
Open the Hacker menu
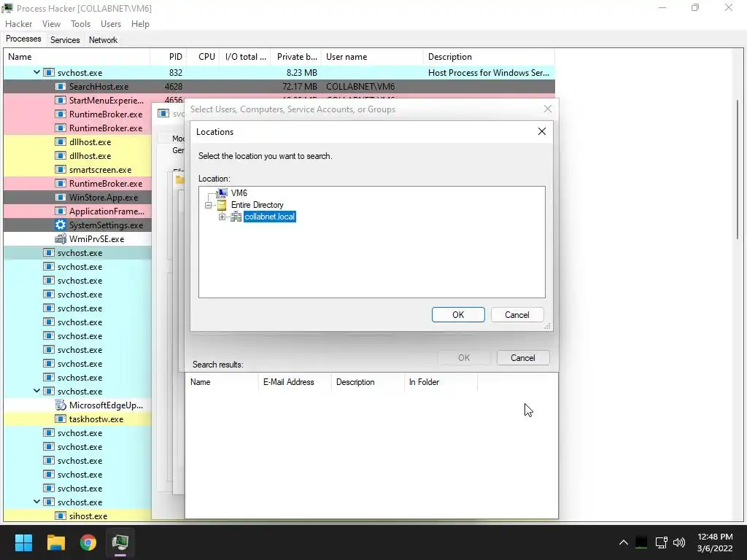[x=18, y=24]
